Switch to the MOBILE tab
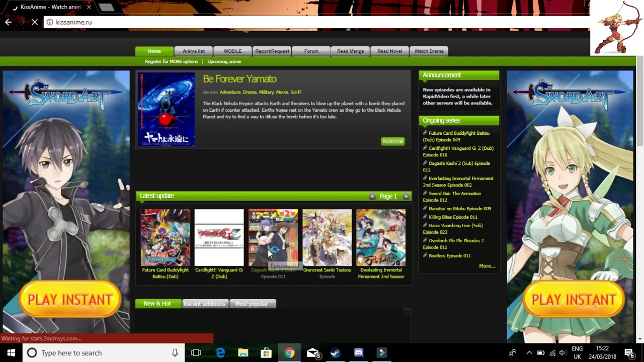 (233, 51)
